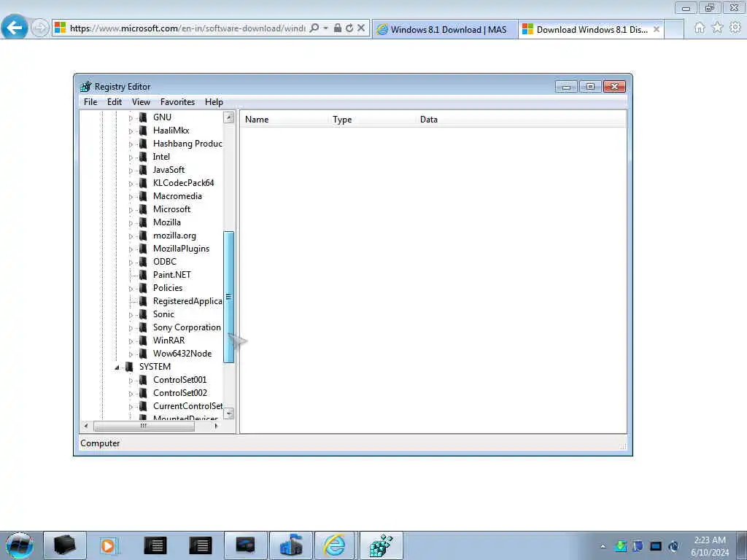Screen dimensions: 747x560
Task: Open a new browser tab
Action: point(674,29)
